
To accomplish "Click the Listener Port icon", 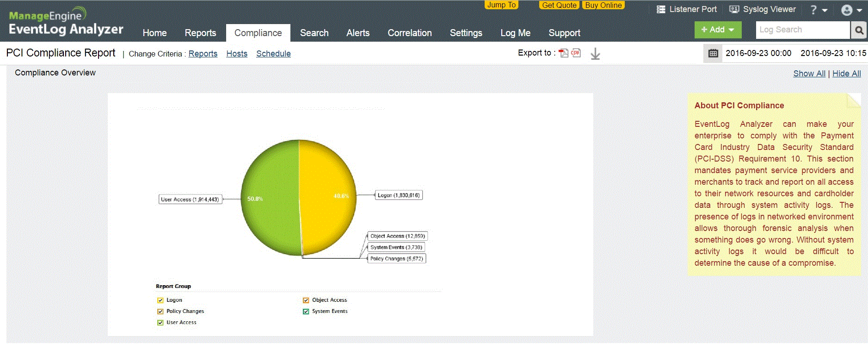I will pos(661,9).
